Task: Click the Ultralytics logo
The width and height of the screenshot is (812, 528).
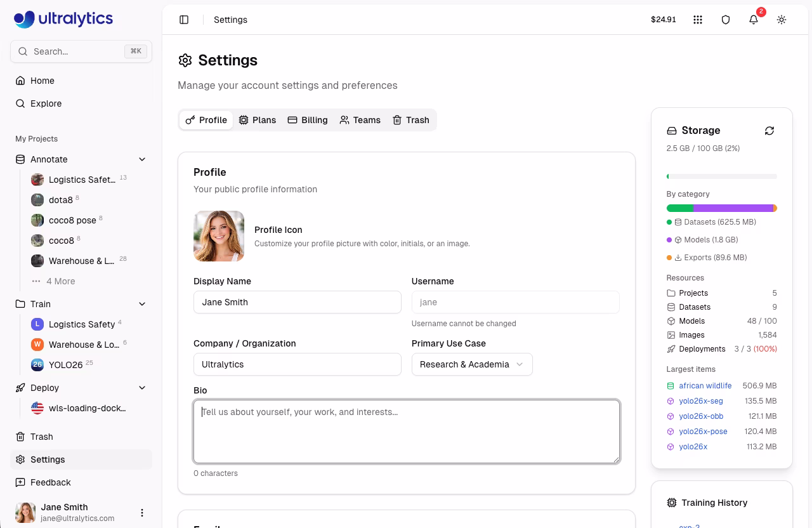Action: tap(63, 19)
